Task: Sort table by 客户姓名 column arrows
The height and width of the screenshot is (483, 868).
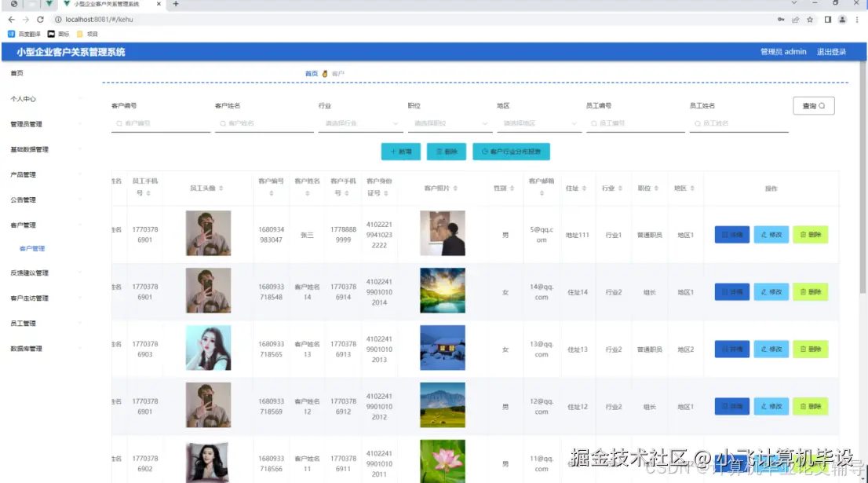Action: pyautogui.click(x=307, y=193)
